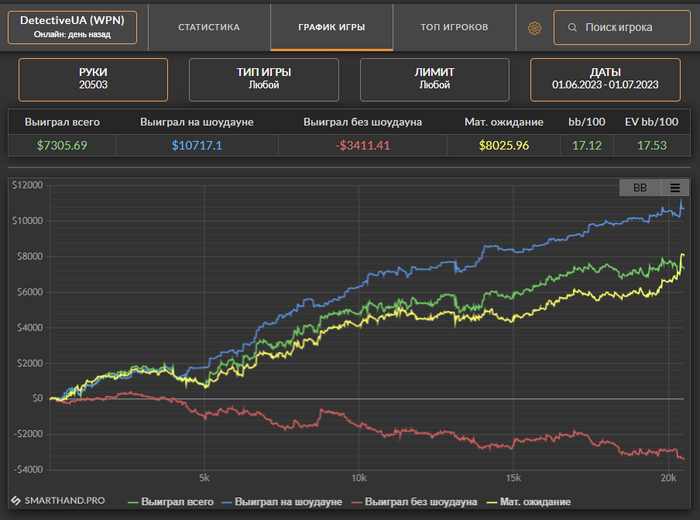Focus the 'Поиск игрока' search field
This screenshot has height=520, width=700.
622,28
